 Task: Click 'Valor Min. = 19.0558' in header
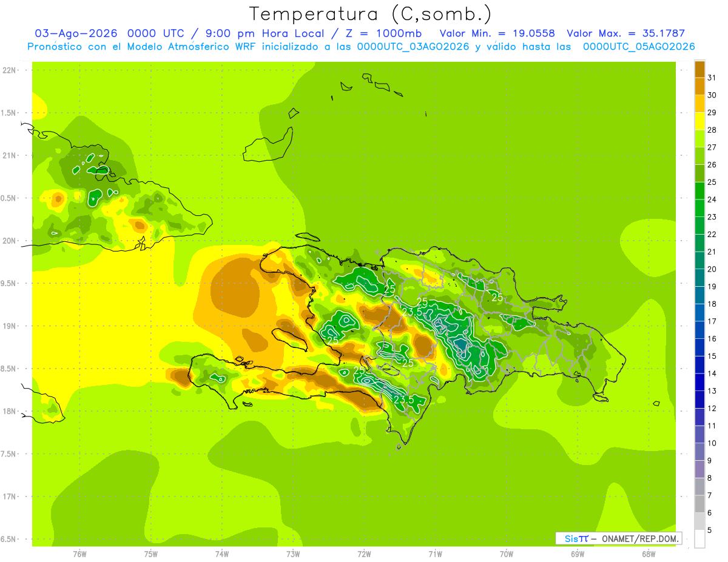[x=497, y=33]
